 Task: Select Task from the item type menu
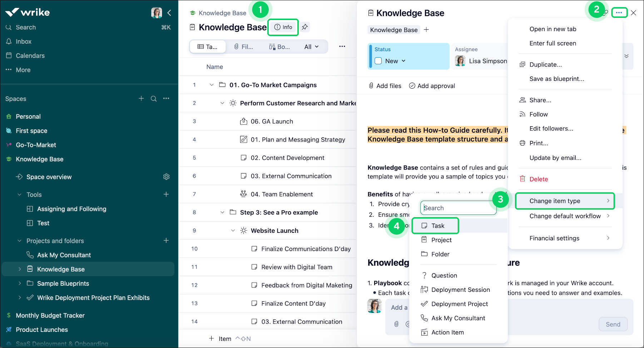(435, 225)
